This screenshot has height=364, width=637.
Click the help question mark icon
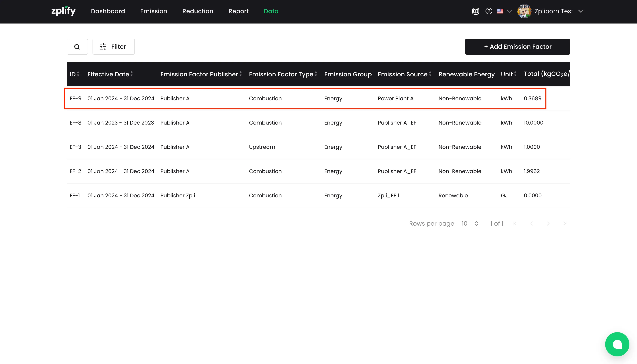tap(489, 11)
